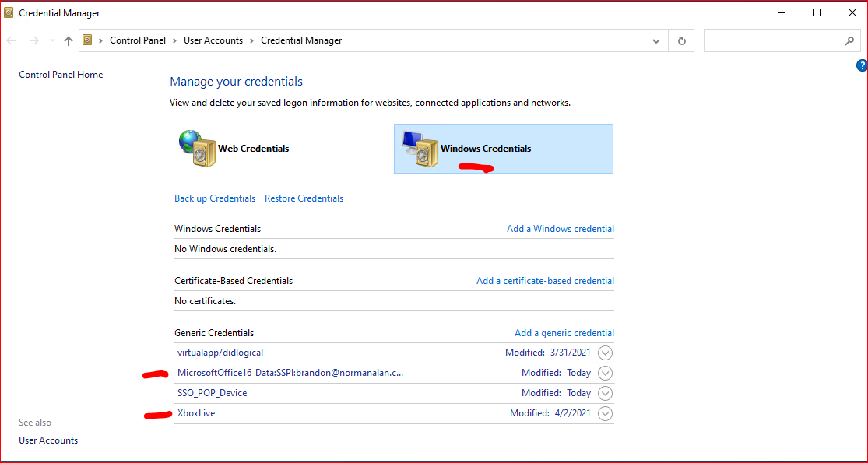The image size is (868, 463).
Task: Click 'No Windows credentials.' text
Action: tap(225, 249)
